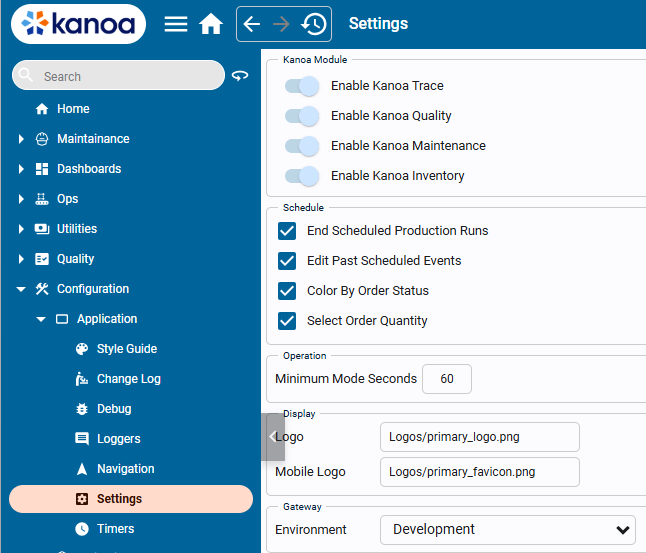646x553 pixels.
Task: Click the Quality menu label
Action: click(x=75, y=259)
